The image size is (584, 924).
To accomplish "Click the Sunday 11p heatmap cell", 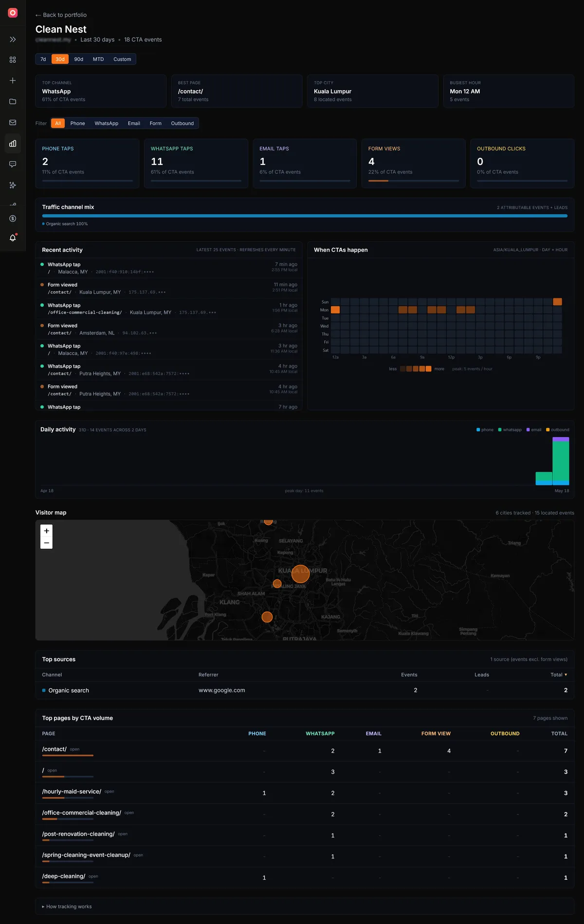I will [x=558, y=302].
